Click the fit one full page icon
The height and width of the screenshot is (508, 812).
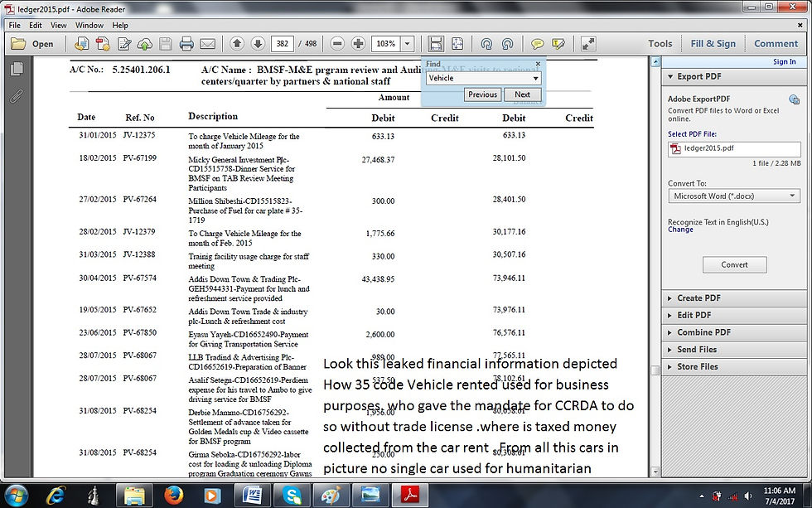pyautogui.click(x=457, y=44)
